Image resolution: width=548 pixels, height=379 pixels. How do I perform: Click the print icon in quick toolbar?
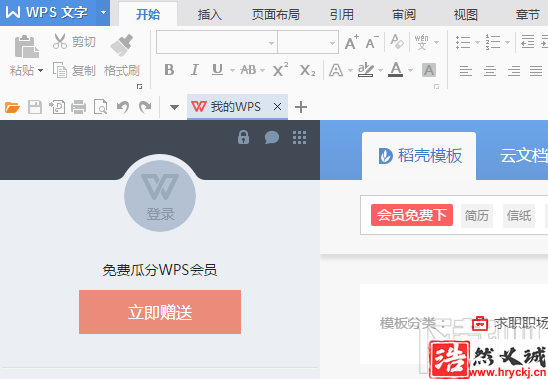79,107
